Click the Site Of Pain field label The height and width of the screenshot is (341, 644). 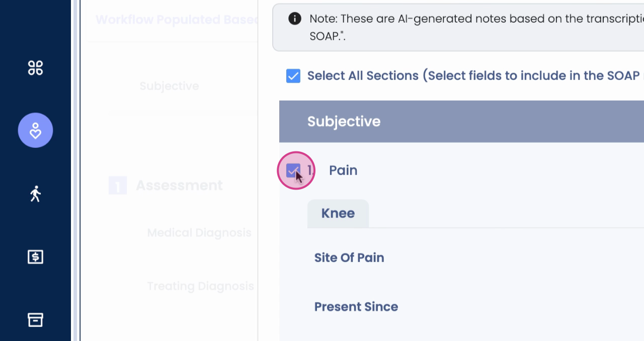pyautogui.click(x=349, y=258)
